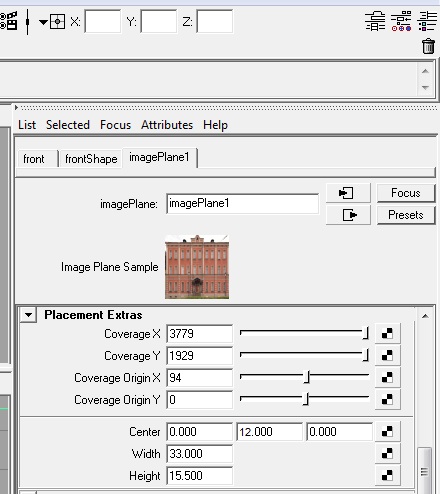The width and height of the screenshot is (440, 494).
Task: Click the Coverage Origin X field
Action: click(199, 378)
